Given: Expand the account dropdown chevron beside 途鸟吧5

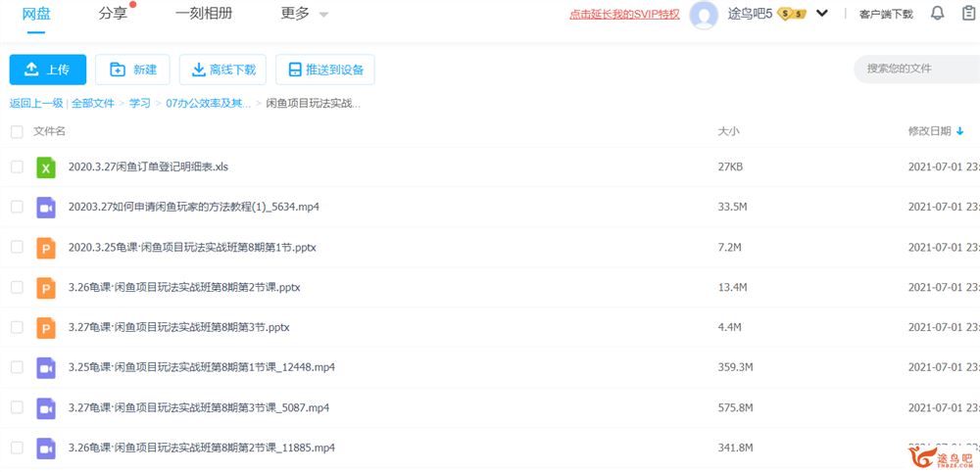Looking at the screenshot, I should coord(822,13).
